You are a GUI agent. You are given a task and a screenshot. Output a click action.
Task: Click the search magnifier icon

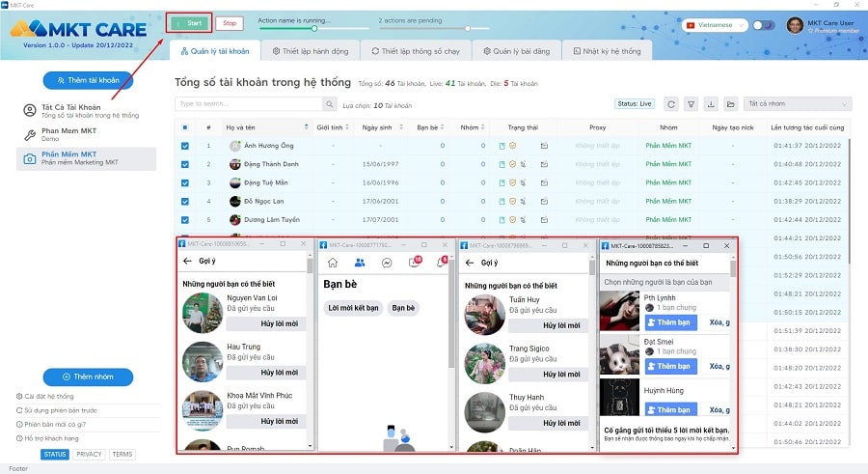point(330,103)
